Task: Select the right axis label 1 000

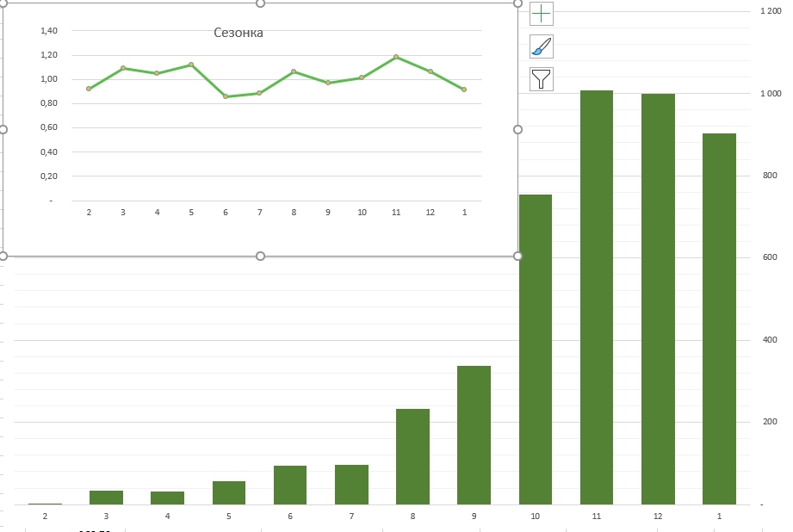Action: [771, 94]
